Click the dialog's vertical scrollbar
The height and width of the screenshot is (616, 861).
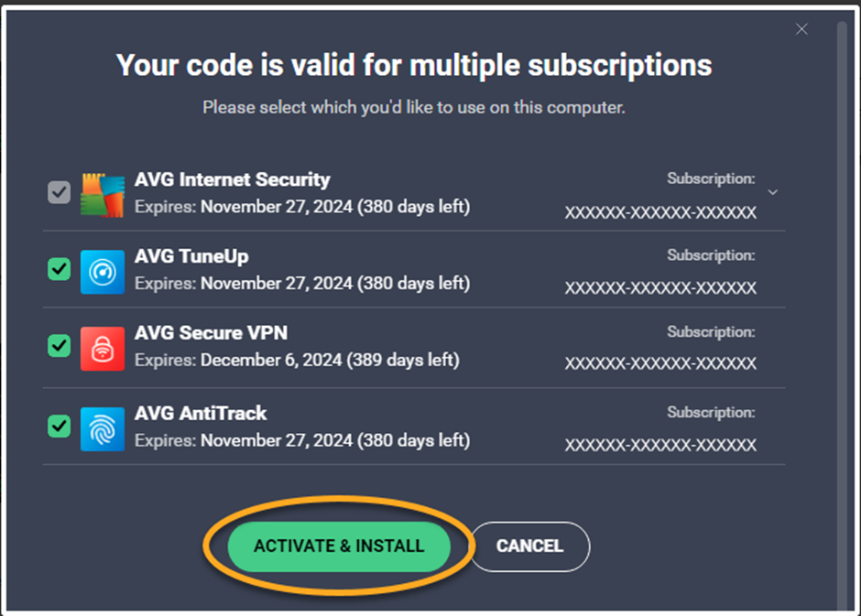842,275
